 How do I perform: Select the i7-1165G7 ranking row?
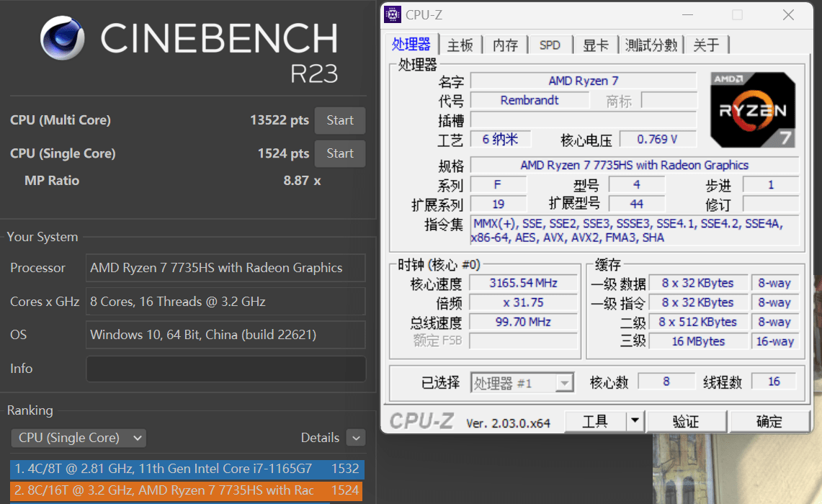(187, 469)
